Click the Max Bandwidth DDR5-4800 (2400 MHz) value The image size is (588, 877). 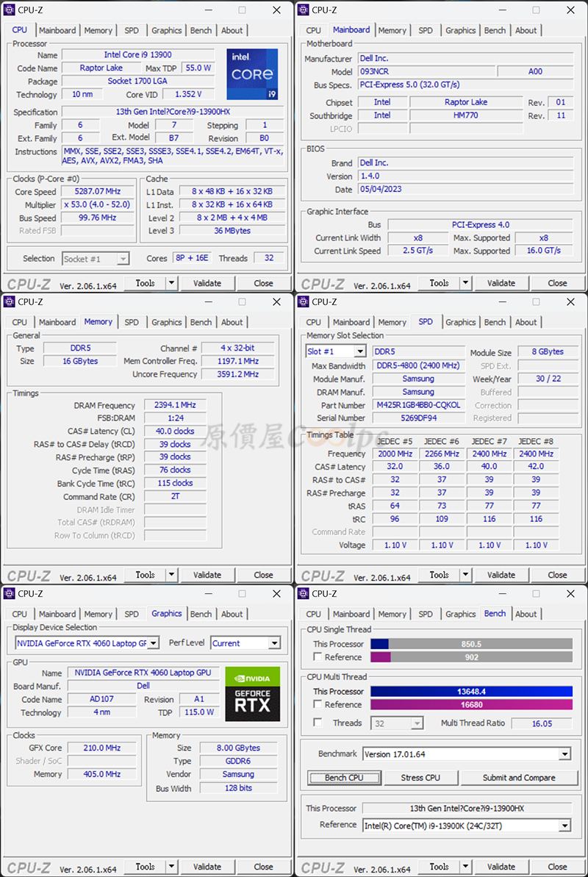[x=418, y=365]
